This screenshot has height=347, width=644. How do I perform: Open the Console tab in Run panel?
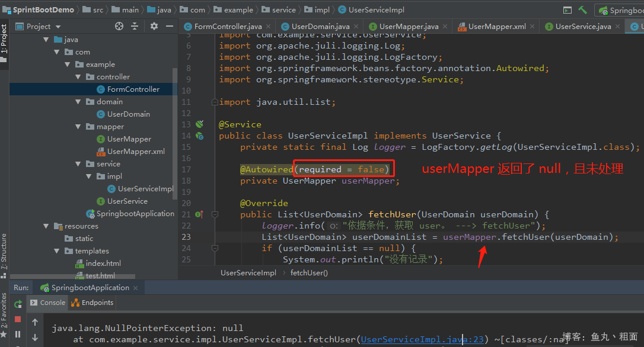click(47, 303)
